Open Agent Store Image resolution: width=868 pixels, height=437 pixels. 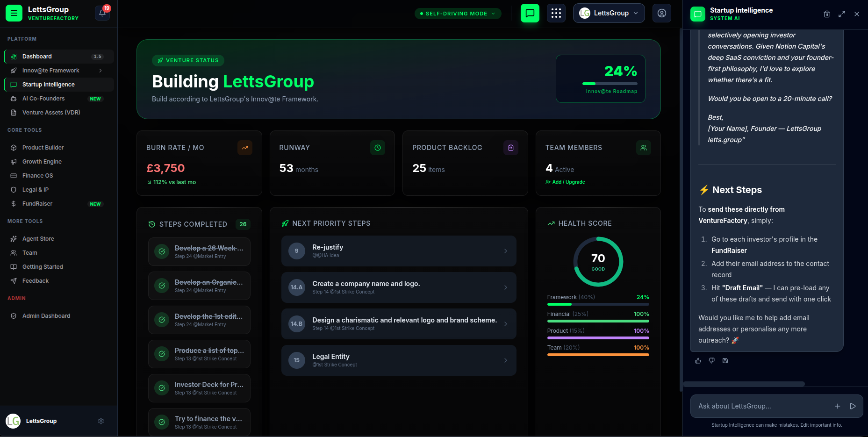pyautogui.click(x=59, y=239)
